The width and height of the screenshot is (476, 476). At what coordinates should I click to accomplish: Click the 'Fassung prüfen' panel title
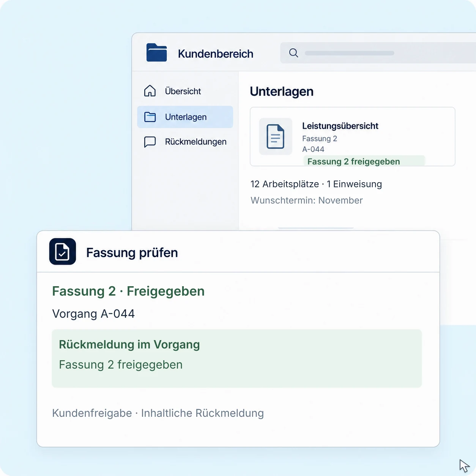(x=132, y=253)
